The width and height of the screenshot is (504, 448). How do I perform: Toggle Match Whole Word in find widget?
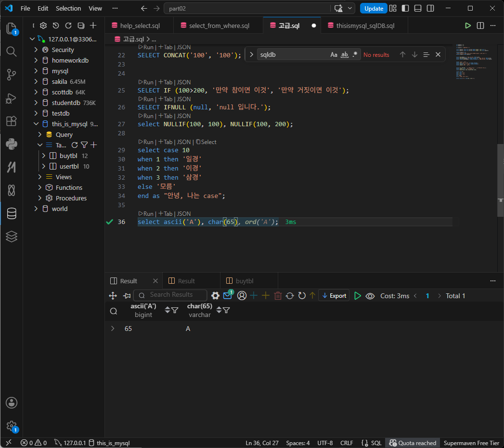(345, 54)
